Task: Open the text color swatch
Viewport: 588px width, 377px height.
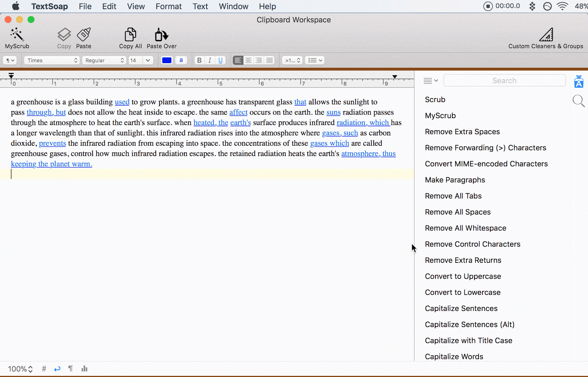Action: click(167, 60)
